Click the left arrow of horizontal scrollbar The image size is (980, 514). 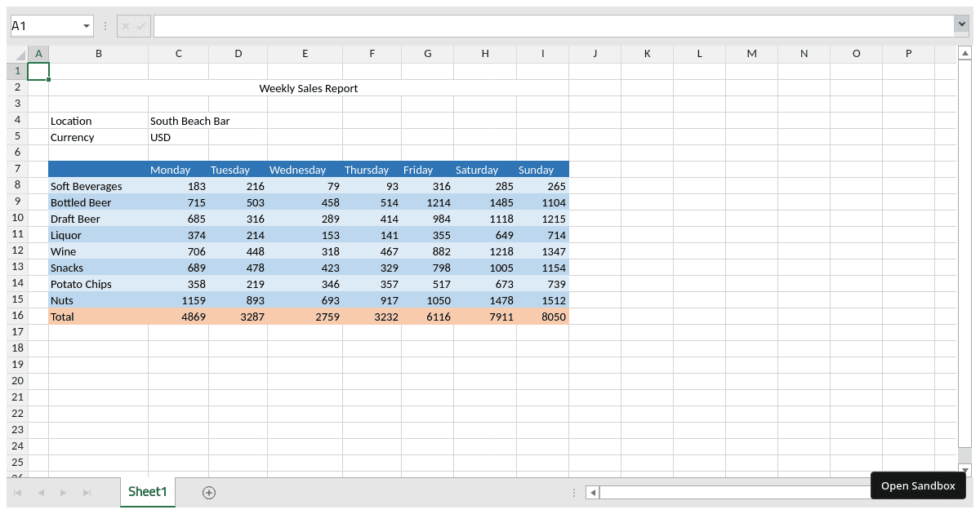(x=591, y=492)
